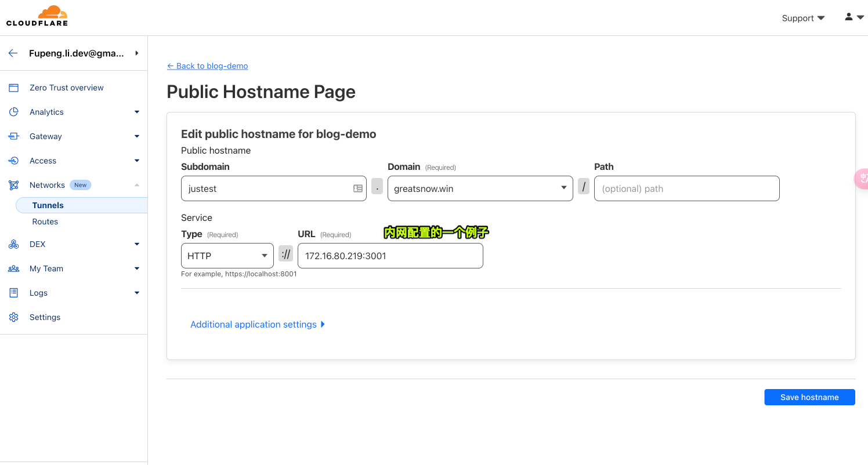This screenshot has width=868, height=465.
Task: Click the Fupeng.li.dev account name
Action: point(77,53)
